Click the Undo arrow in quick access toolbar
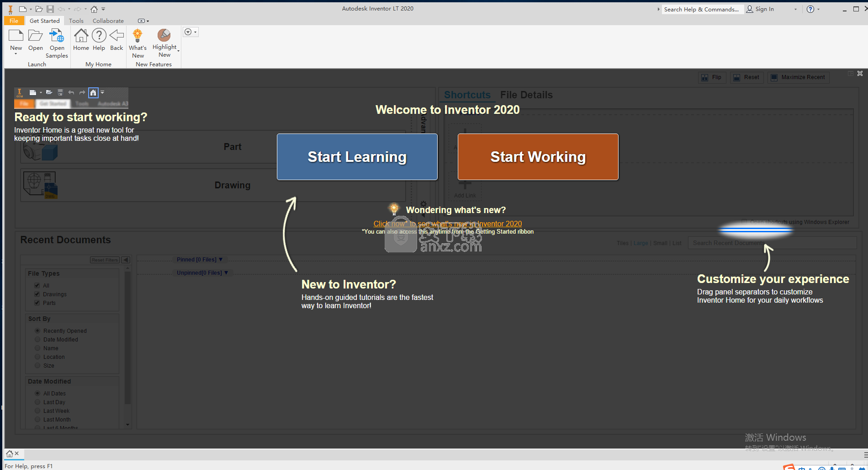The image size is (868, 470). tap(61, 9)
